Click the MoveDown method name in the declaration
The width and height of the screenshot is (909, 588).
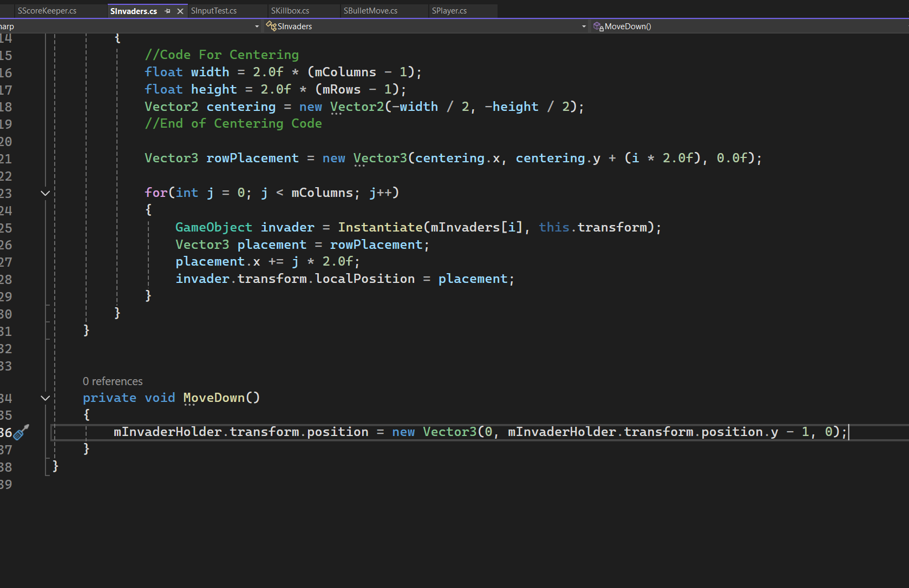[x=214, y=398]
